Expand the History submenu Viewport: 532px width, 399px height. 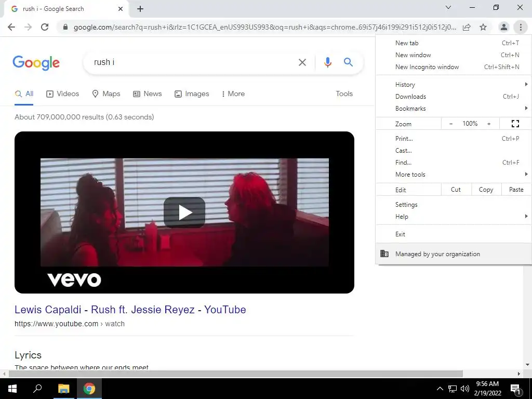[454, 85]
